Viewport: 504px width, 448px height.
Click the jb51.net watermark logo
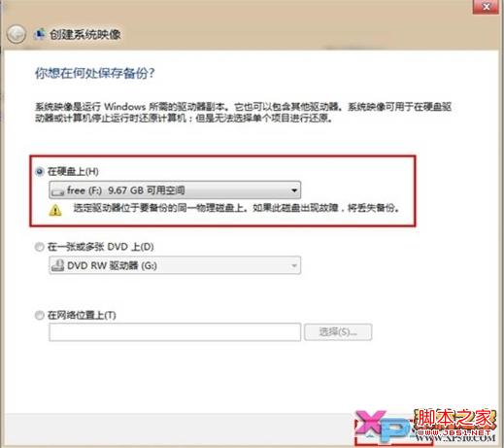[454, 421]
